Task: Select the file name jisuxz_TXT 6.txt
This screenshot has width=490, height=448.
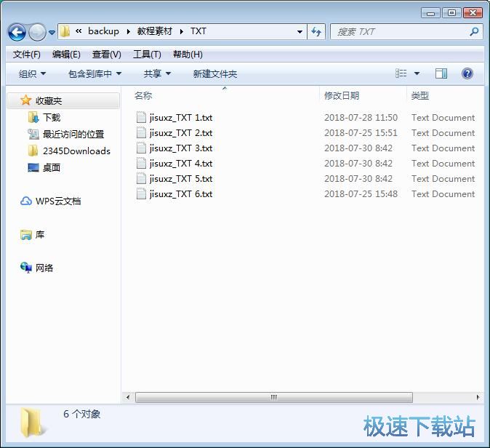Action: point(181,194)
